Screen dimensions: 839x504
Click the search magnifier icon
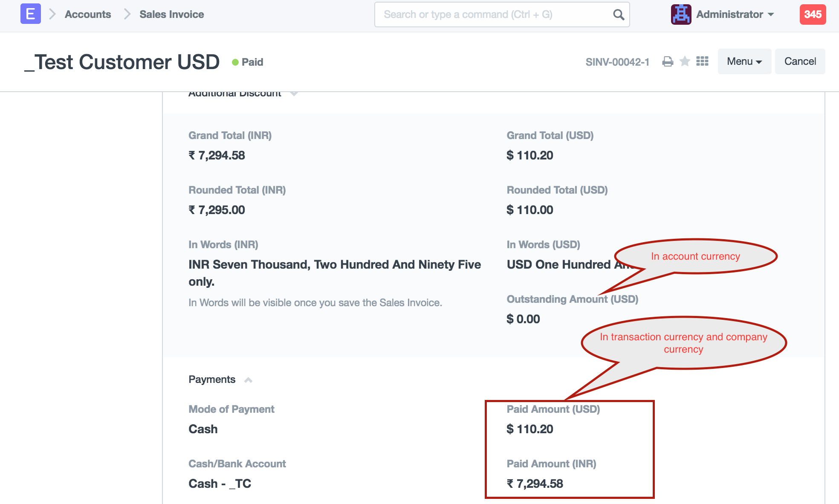click(x=618, y=15)
